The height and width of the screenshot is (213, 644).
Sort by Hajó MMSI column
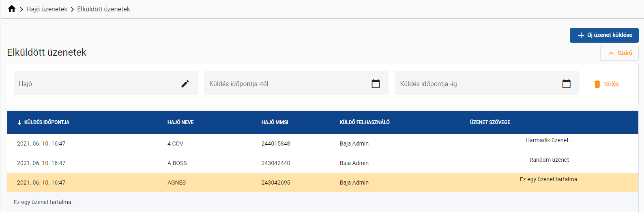click(x=275, y=122)
